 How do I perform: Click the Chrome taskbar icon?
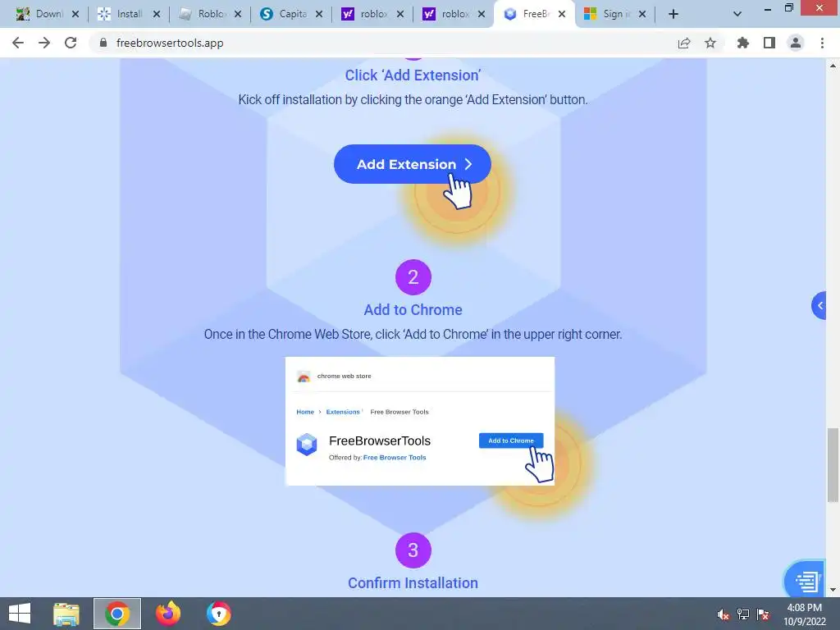pyautogui.click(x=117, y=614)
